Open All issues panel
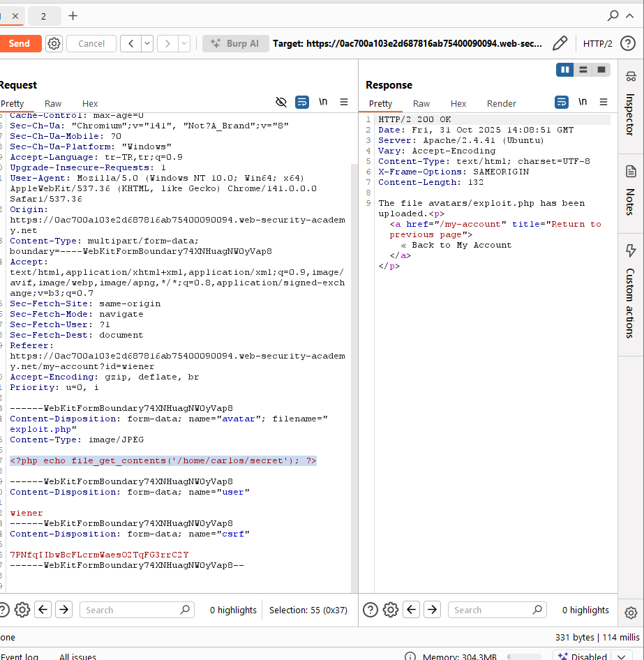Image resolution: width=644 pixels, height=660 pixels. tap(77, 656)
